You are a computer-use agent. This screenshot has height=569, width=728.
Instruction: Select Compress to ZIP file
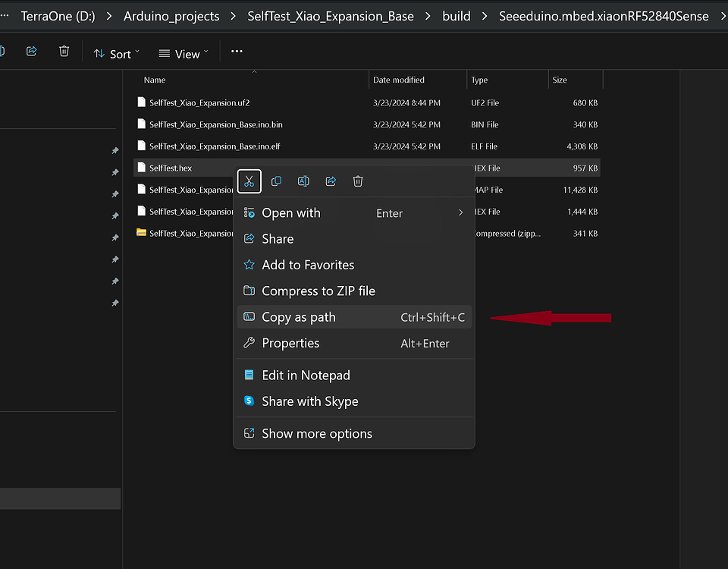coord(354,291)
